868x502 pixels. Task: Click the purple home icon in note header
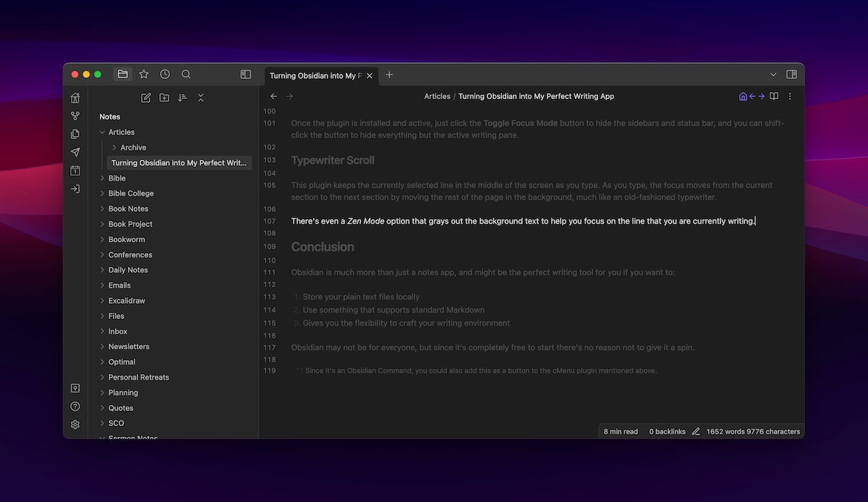pyautogui.click(x=743, y=96)
